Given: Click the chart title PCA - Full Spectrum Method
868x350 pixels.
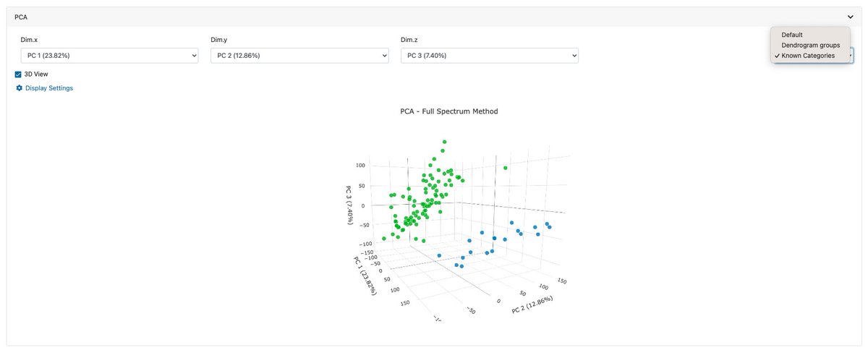Looking at the screenshot, I should click(x=449, y=111).
